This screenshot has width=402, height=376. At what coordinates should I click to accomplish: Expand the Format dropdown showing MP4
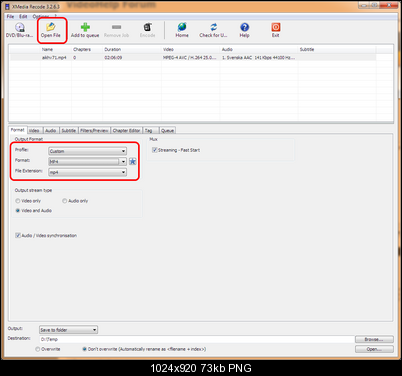click(x=87, y=162)
